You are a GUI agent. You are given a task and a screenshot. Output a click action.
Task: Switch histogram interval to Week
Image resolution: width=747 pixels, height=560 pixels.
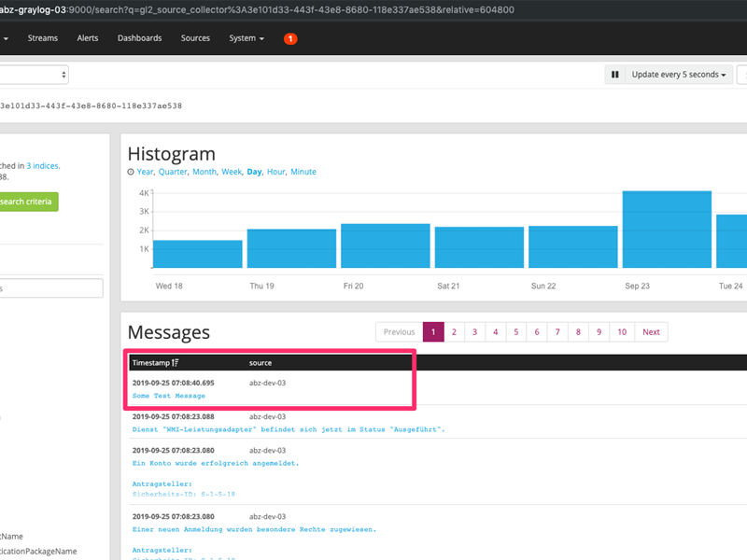[x=231, y=172]
